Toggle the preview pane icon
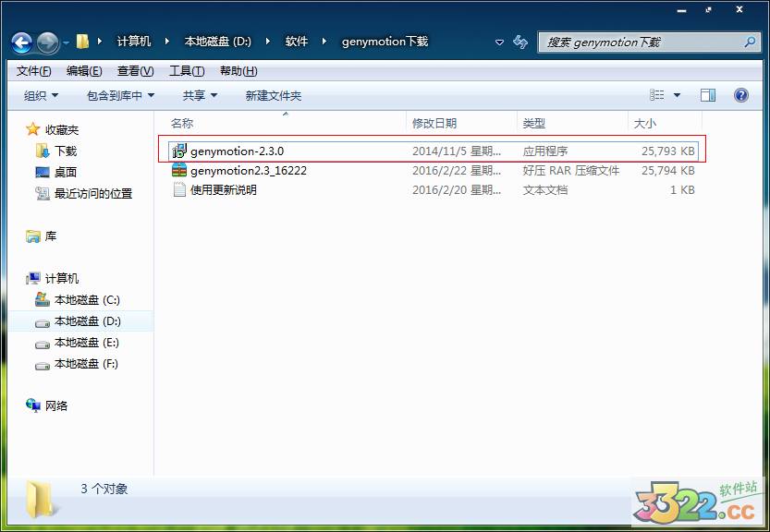770x532 pixels. click(x=708, y=95)
